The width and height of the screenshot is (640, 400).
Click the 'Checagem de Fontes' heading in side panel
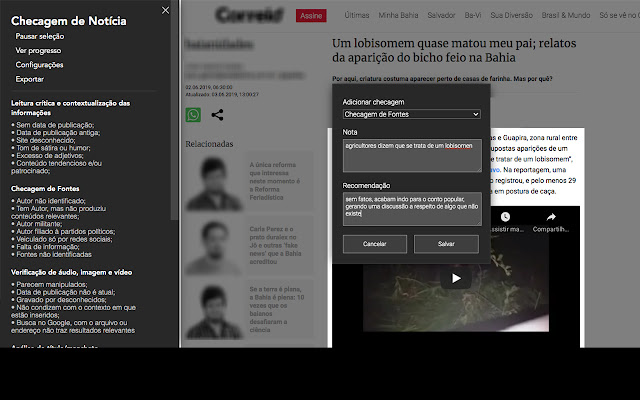pyautogui.click(x=45, y=189)
